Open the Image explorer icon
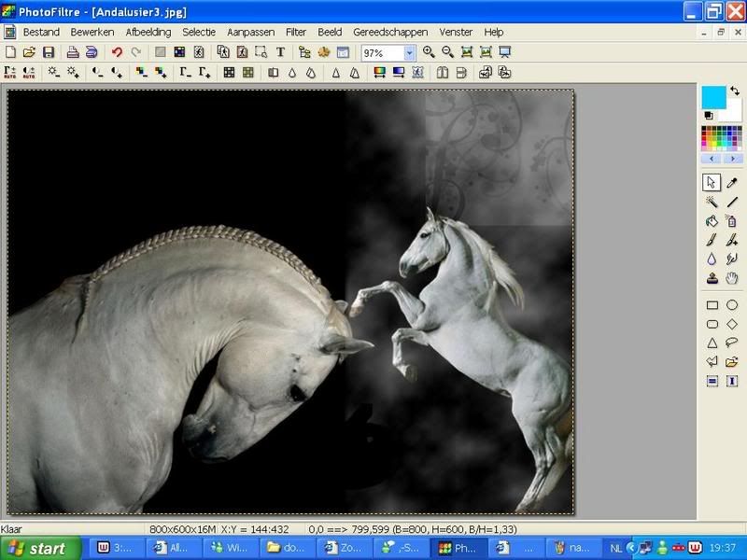747x560 pixels. 304,52
